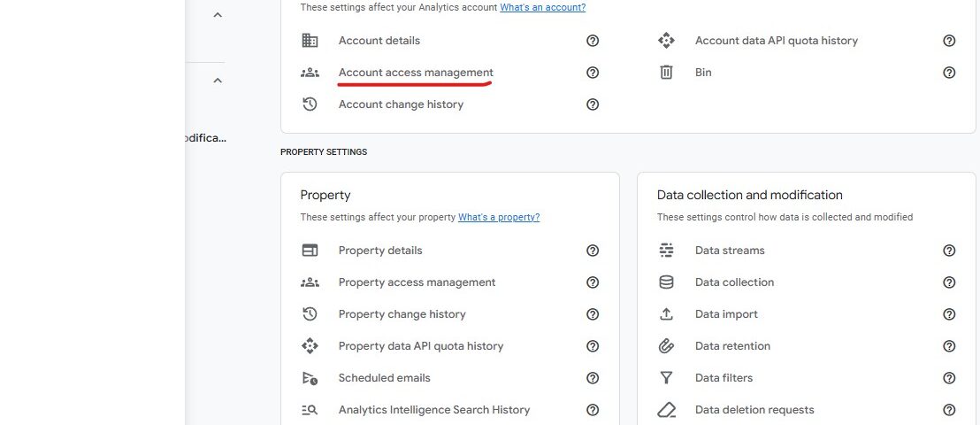Click the Bin trash icon
Screen dimensions: 980x425
coord(666,73)
